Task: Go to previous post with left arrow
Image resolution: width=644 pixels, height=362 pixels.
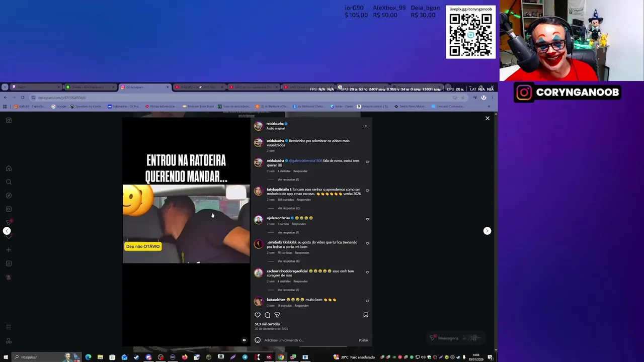Action: click(7, 231)
